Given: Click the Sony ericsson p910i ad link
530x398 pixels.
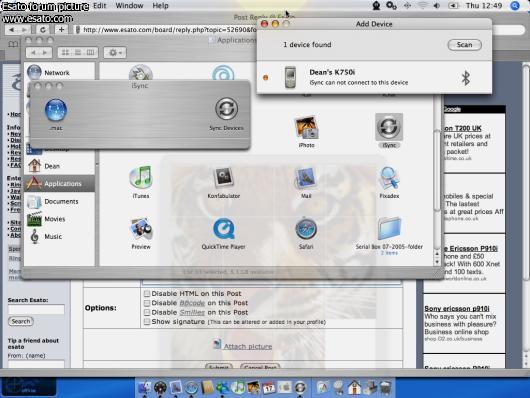Looking at the screenshot, I should 457,308.
